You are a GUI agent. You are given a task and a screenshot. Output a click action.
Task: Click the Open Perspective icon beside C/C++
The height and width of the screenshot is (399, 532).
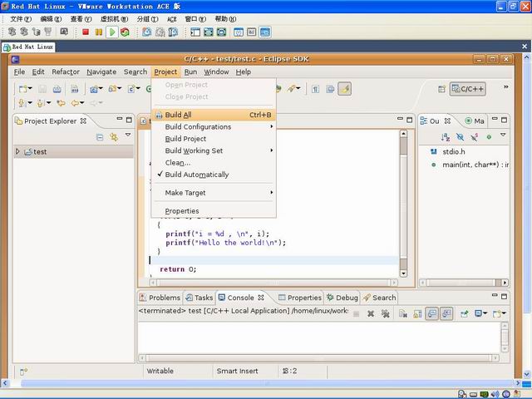[x=441, y=89]
